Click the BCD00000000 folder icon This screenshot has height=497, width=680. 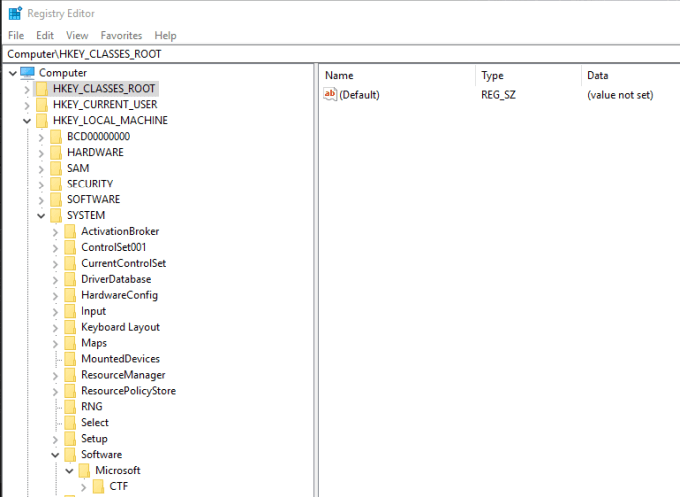click(56, 137)
